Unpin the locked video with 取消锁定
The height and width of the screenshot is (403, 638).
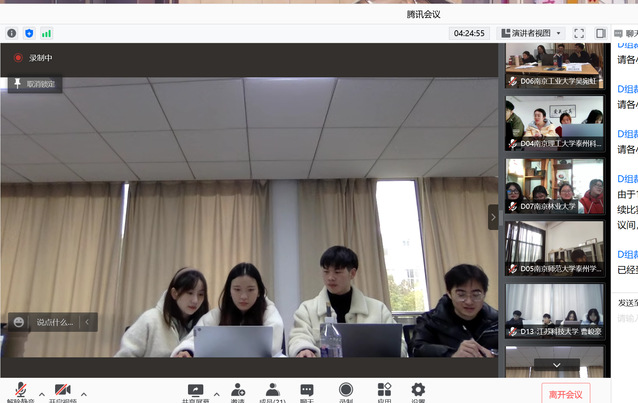tap(36, 84)
